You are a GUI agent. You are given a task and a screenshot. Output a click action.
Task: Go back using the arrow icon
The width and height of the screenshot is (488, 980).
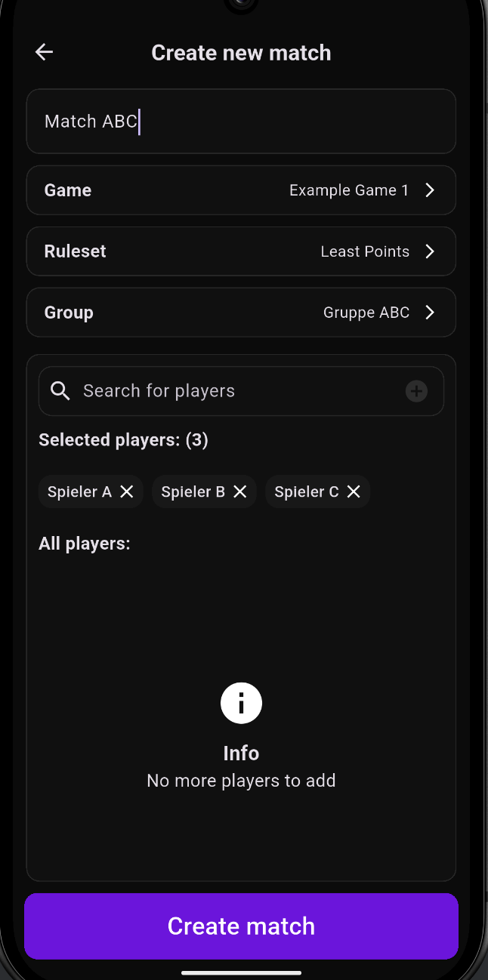pyautogui.click(x=45, y=52)
